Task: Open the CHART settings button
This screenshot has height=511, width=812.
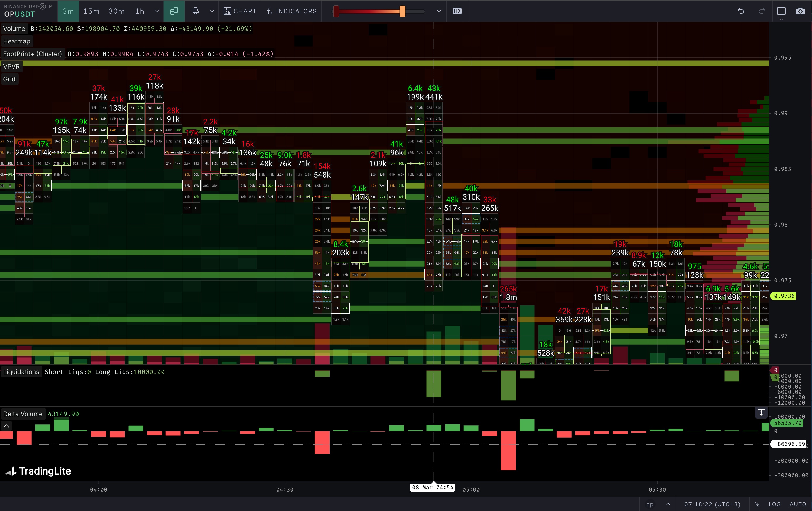Action: (x=240, y=11)
